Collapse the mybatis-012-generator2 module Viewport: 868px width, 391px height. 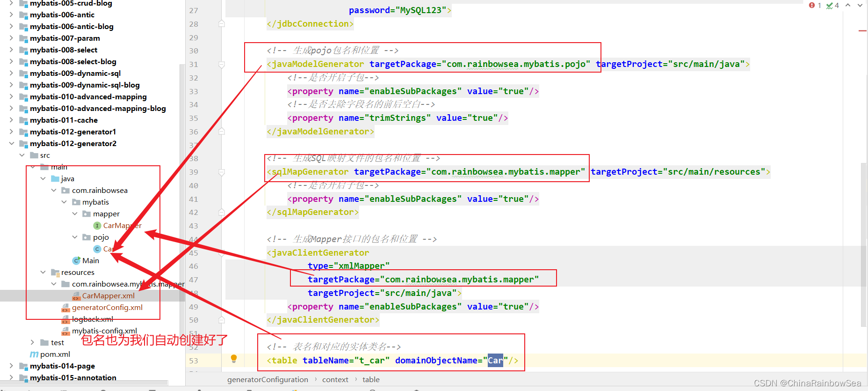tap(11, 144)
